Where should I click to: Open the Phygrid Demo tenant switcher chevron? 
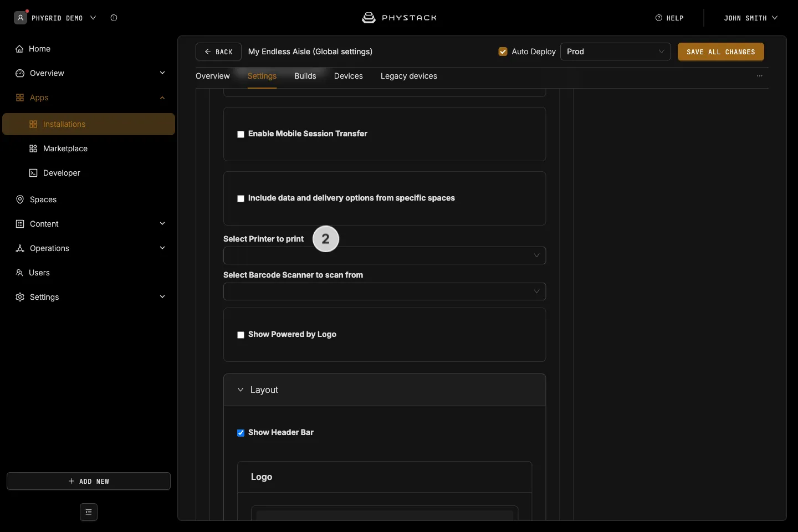point(93,18)
